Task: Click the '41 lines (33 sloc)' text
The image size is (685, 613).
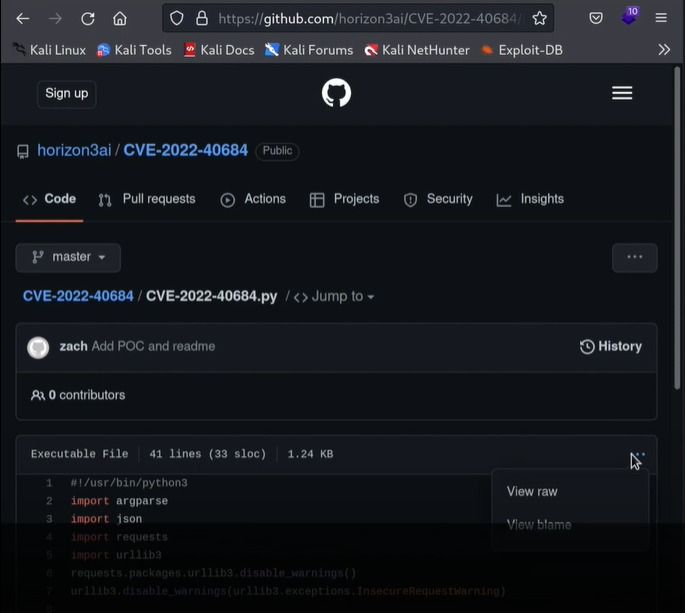Action: [x=208, y=454]
